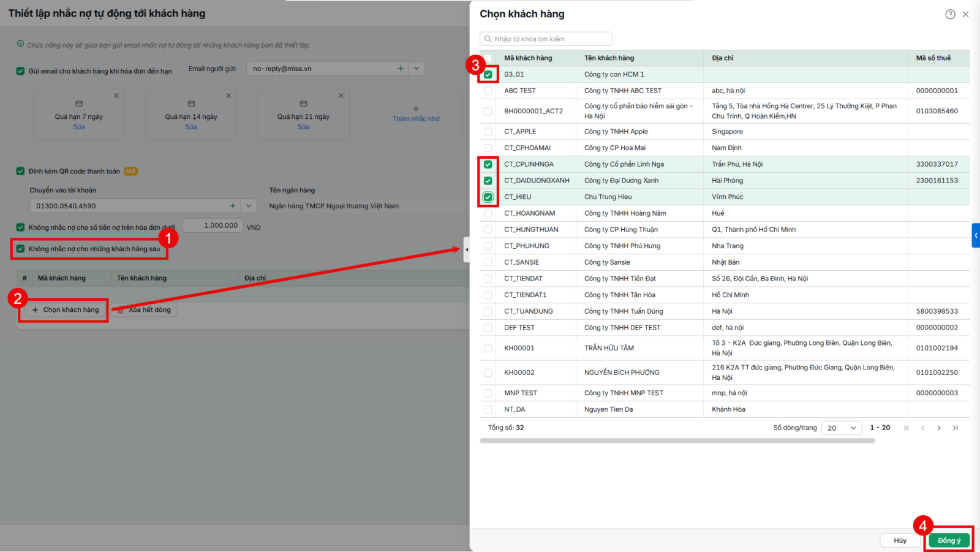Uncheck customer 03_01 checkbox
980x552 pixels.
[x=488, y=75]
